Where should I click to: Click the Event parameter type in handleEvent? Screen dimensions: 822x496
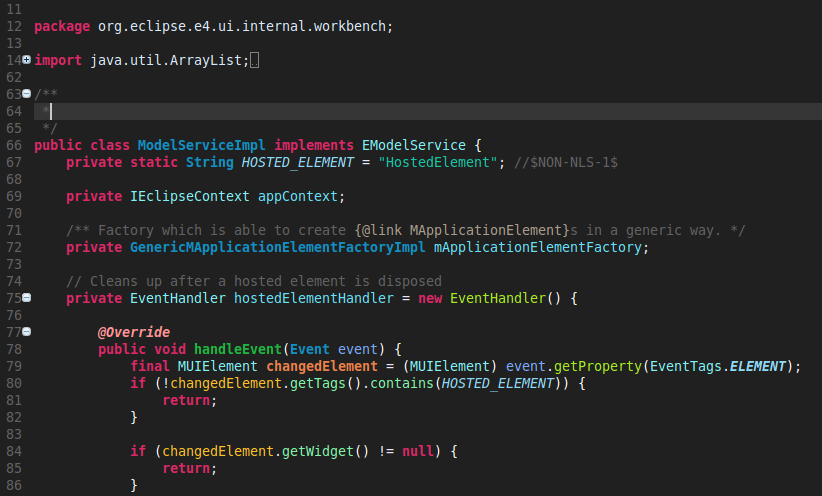click(310, 349)
